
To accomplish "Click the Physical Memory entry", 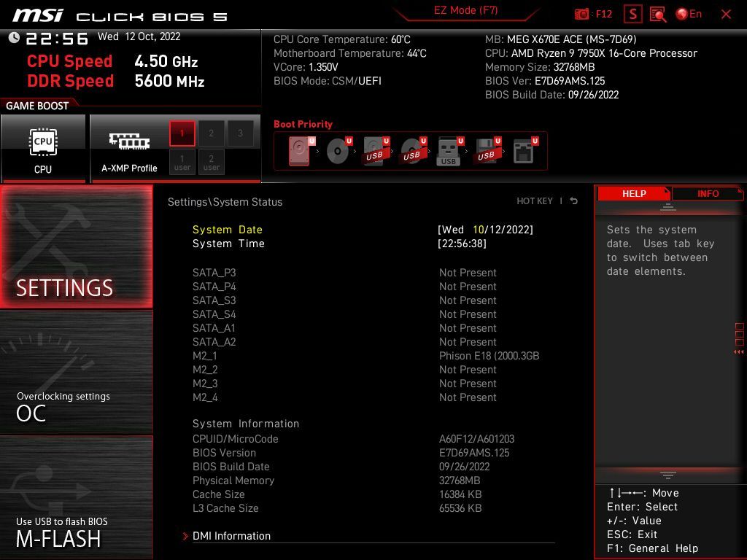I will point(336,481).
